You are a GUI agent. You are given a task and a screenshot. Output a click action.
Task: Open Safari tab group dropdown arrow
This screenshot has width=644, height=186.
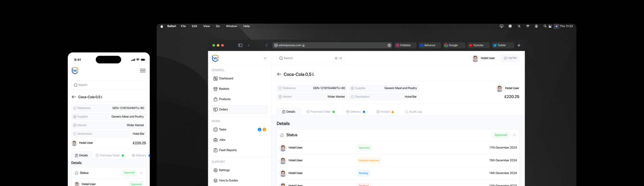tap(248, 45)
